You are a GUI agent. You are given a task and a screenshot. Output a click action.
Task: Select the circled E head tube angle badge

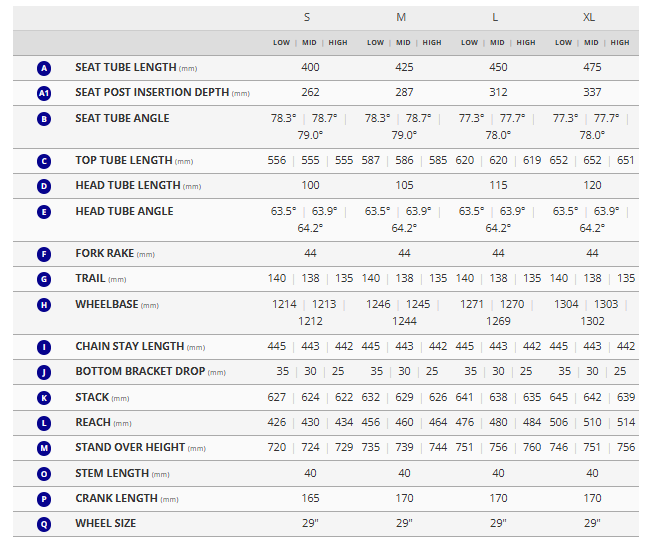[x=44, y=212]
